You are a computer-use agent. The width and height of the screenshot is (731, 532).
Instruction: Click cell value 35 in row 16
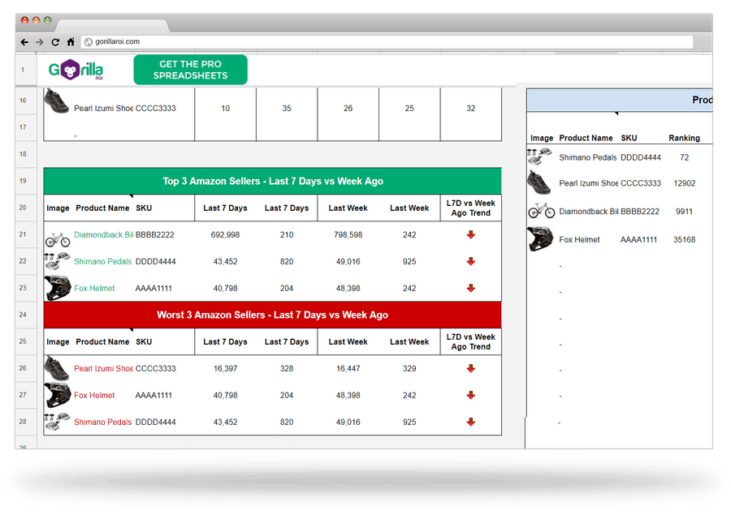pos(287,108)
